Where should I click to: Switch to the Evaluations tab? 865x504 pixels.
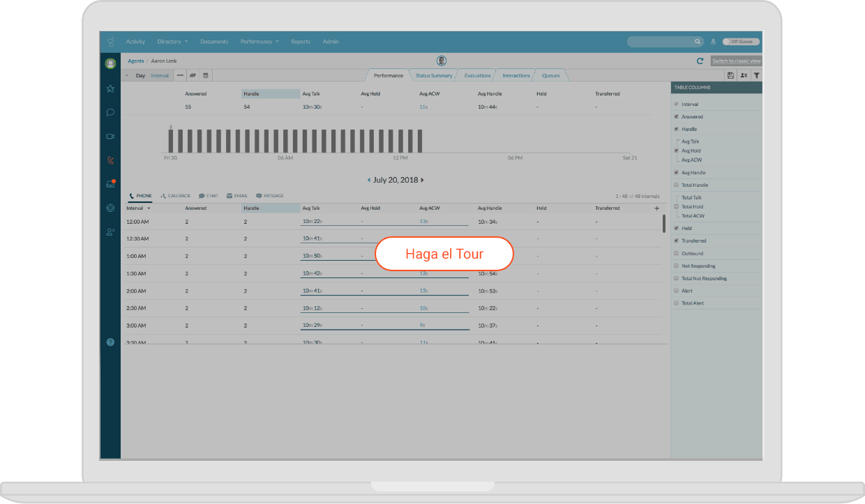476,75
